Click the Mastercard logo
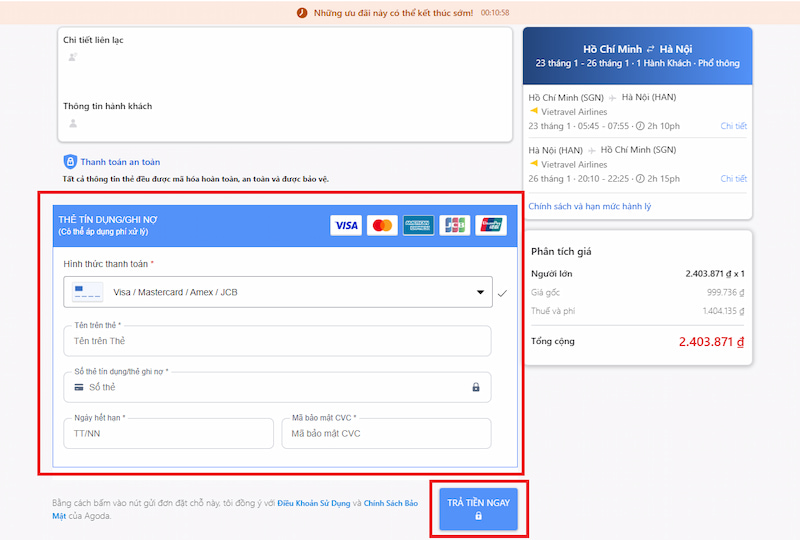This screenshot has width=800, height=540. click(382, 225)
